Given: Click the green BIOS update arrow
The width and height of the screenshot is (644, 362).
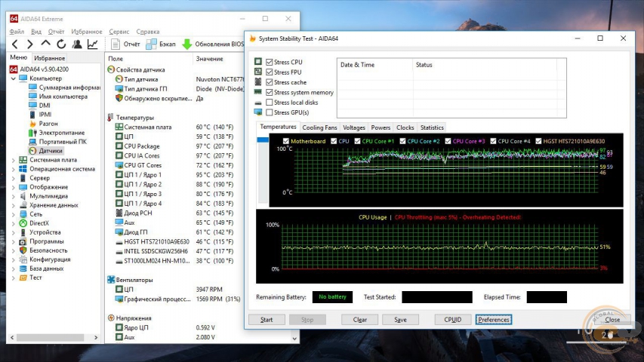Looking at the screenshot, I should [x=187, y=44].
